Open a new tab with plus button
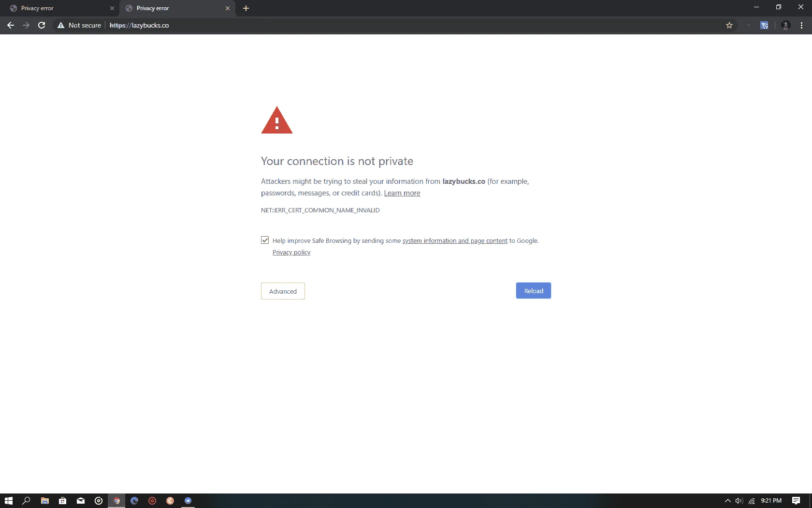Screen dimensions: 812x508 tap(246, 8)
